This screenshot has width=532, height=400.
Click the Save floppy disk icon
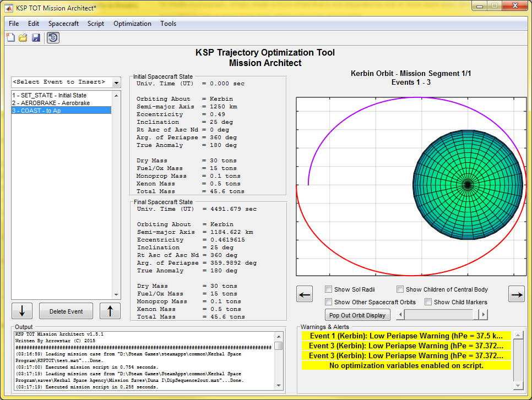click(x=36, y=37)
